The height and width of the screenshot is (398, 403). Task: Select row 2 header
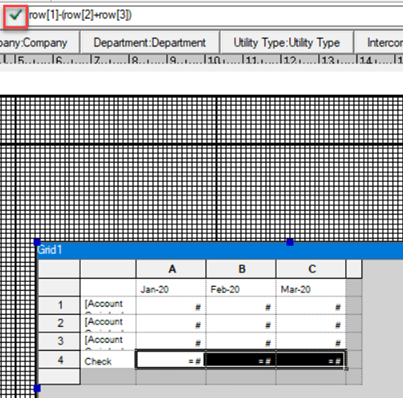point(59,323)
